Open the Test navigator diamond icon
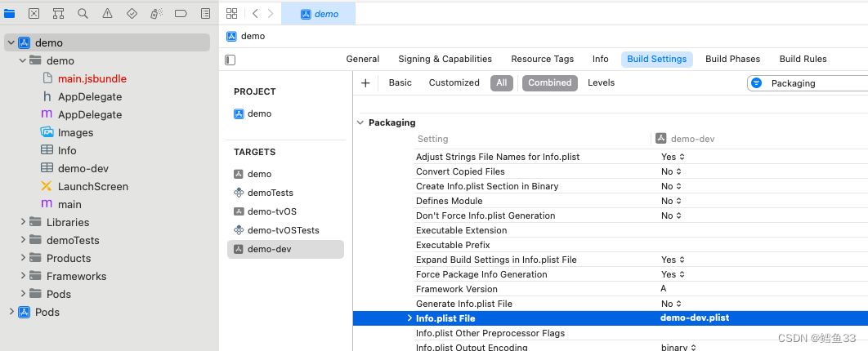868x351 pixels. point(132,13)
